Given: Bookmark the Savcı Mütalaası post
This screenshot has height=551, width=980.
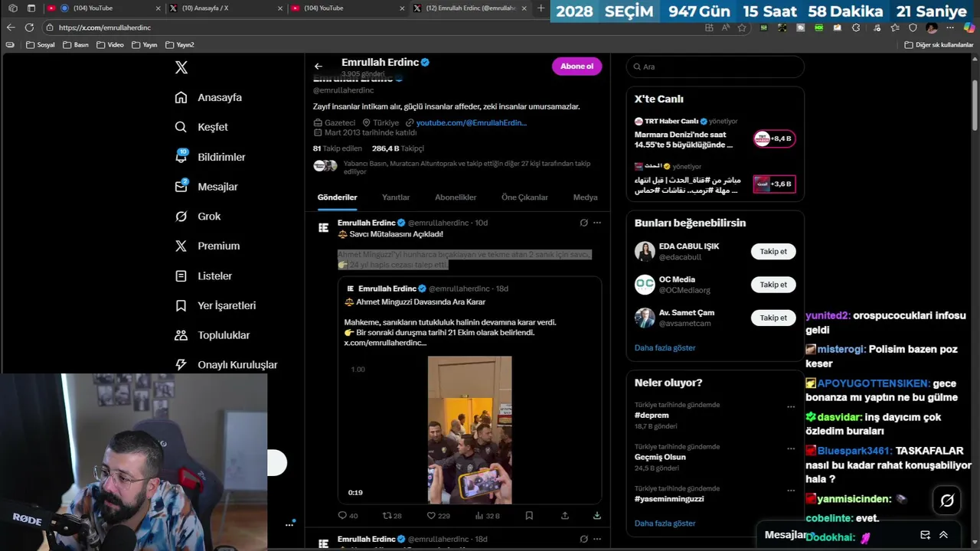Looking at the screenshot, I should pyautogui.click(x=529, y=516).
